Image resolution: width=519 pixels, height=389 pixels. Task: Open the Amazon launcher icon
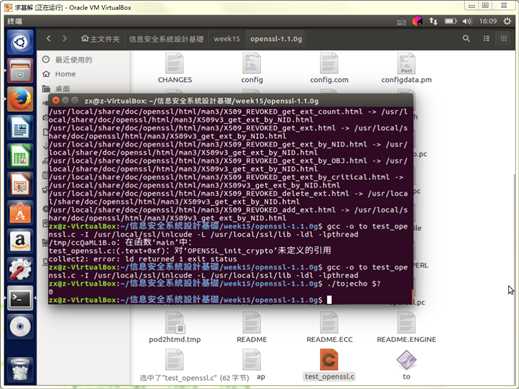(20, 241)
